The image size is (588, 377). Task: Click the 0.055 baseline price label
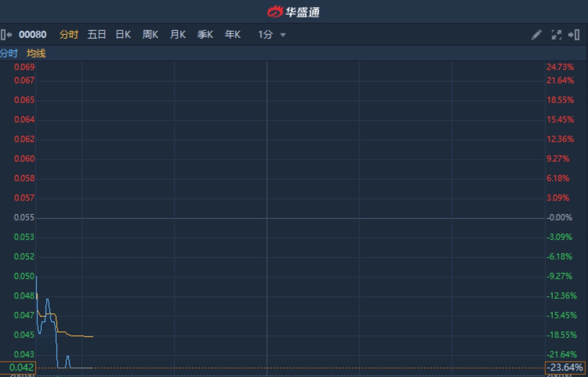point(24,217)
